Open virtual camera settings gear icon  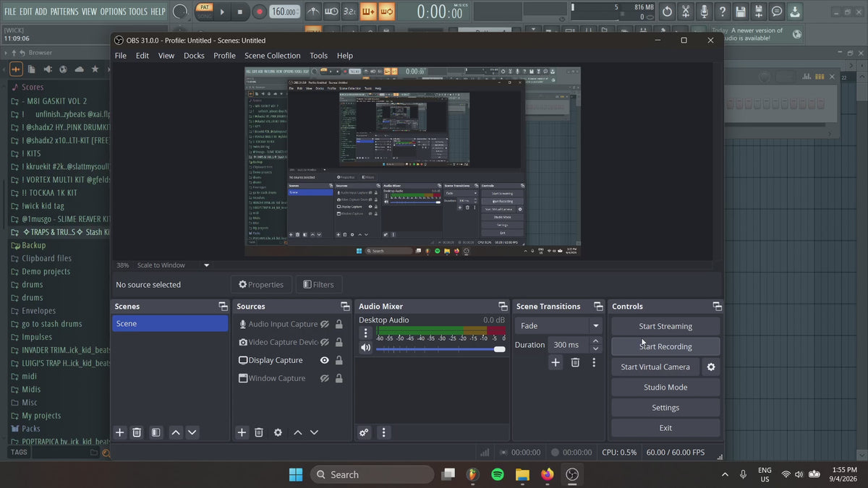(x=711, y=367)
